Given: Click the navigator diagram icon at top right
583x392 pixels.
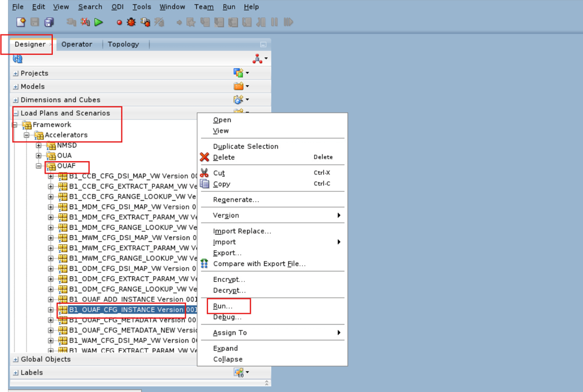Looking at the screenshot, I should pyautogui.click(x=258, y=58).
